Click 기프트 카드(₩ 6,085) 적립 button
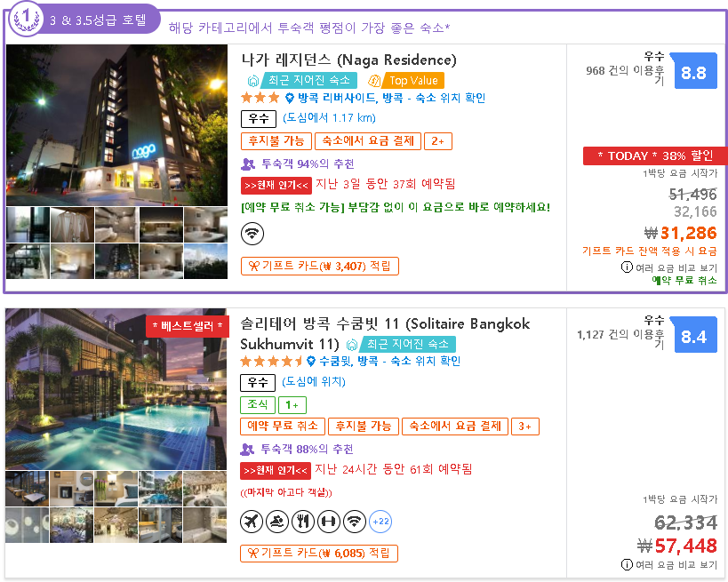 coord(319,554)
